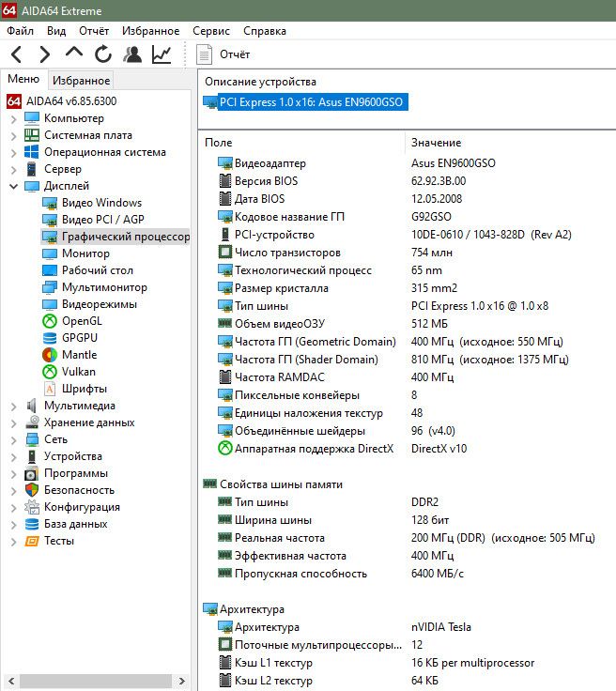Select the Компьютер monitor icon

click(32, 118)
